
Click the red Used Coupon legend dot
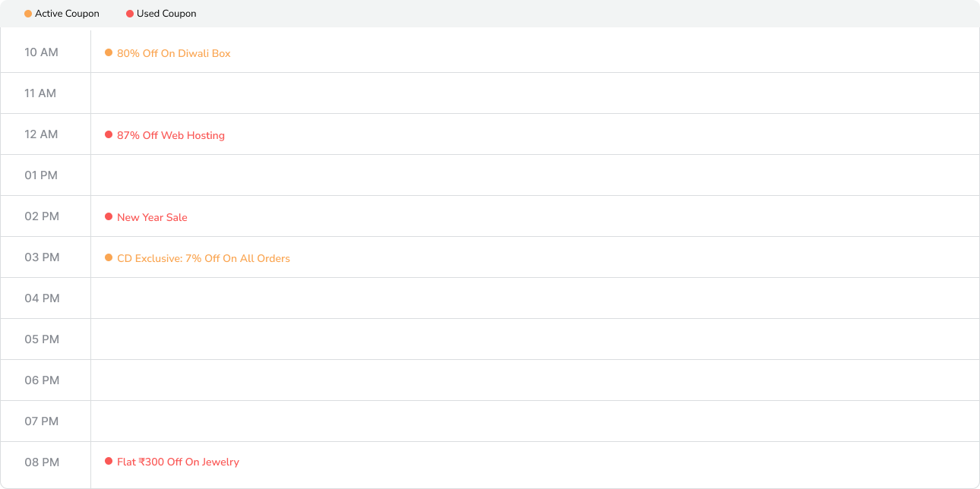click(130, 14)
